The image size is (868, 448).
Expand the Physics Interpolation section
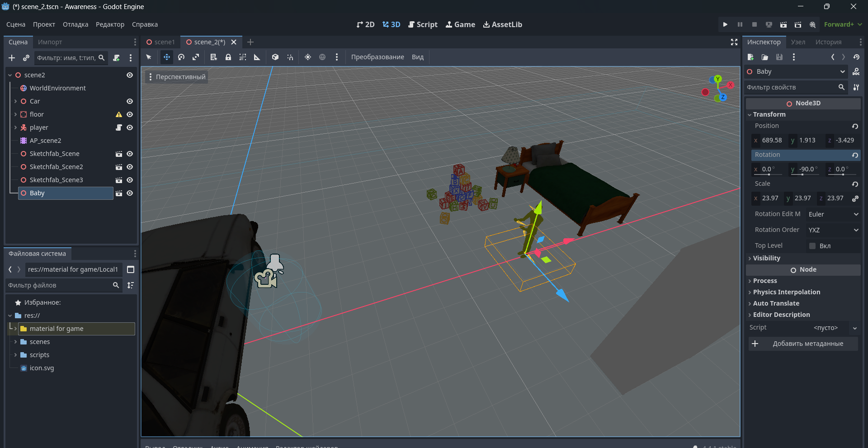tap(786, 292)
